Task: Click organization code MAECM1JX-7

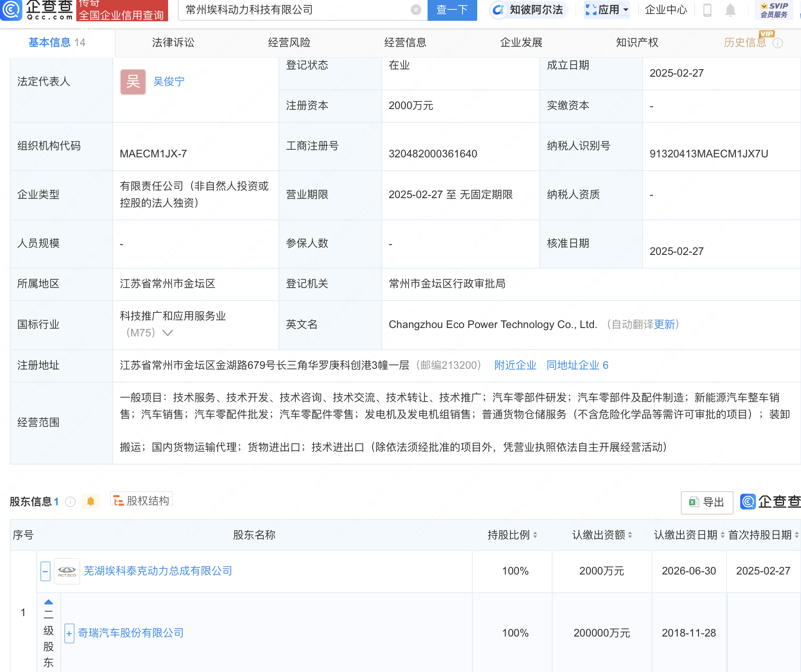Action: pyautogui.click(x=153, y=154)
